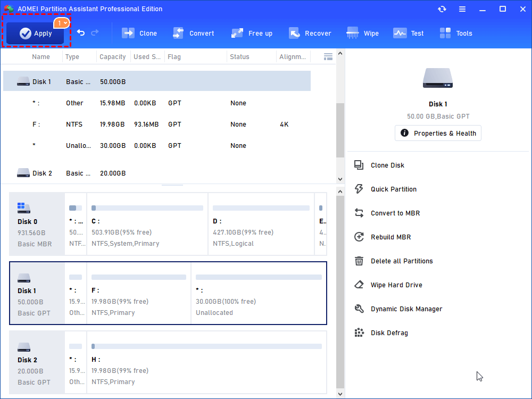Click the trash icon for Delete all Partitions
Screen dimensions: 532x399
click(x=359, y=261)
